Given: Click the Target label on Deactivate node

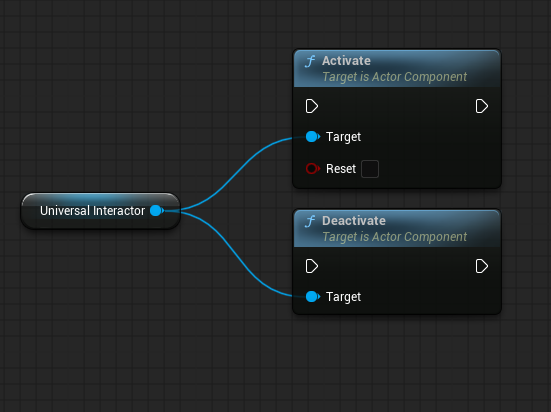Looking at the screenshot, I should [x=343, y=297].
